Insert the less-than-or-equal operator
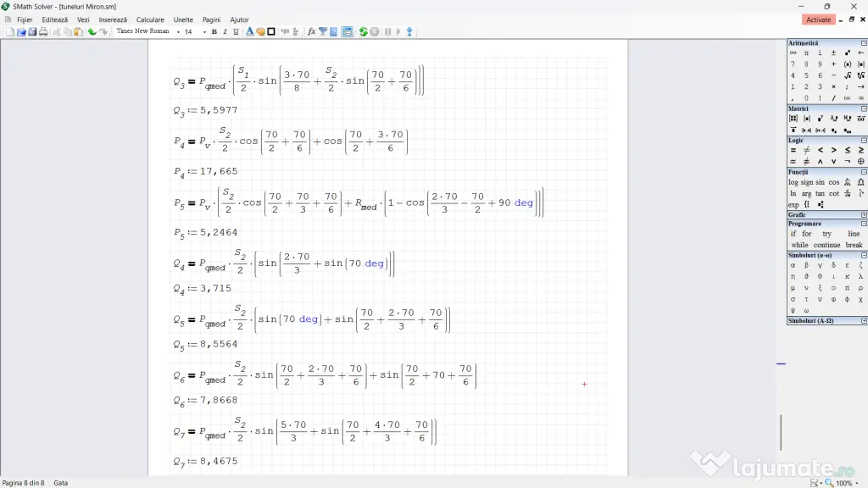The height and width of the screenshot is (488, 868). click(848, 150)
